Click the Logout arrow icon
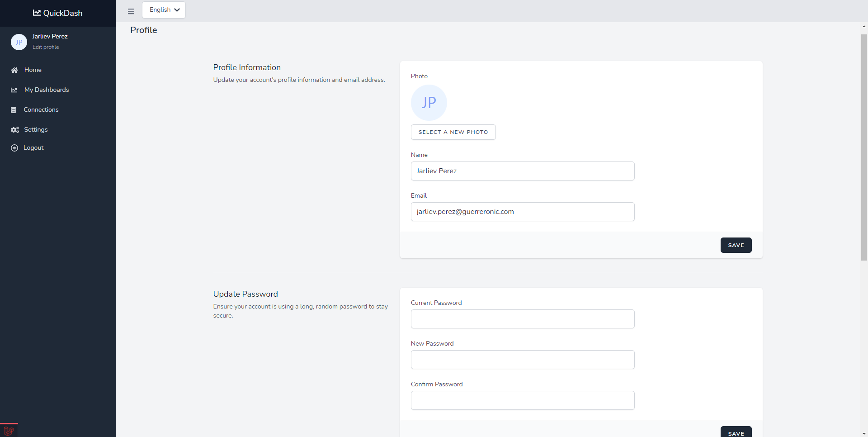This screenshot has height=437, width=868. (14, 148)
